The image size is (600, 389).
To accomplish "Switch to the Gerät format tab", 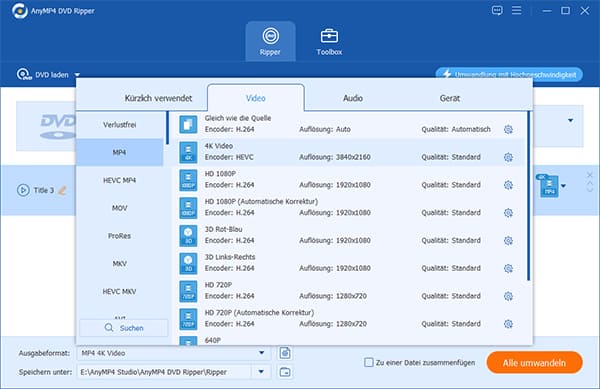I will (x=450, y=98).
